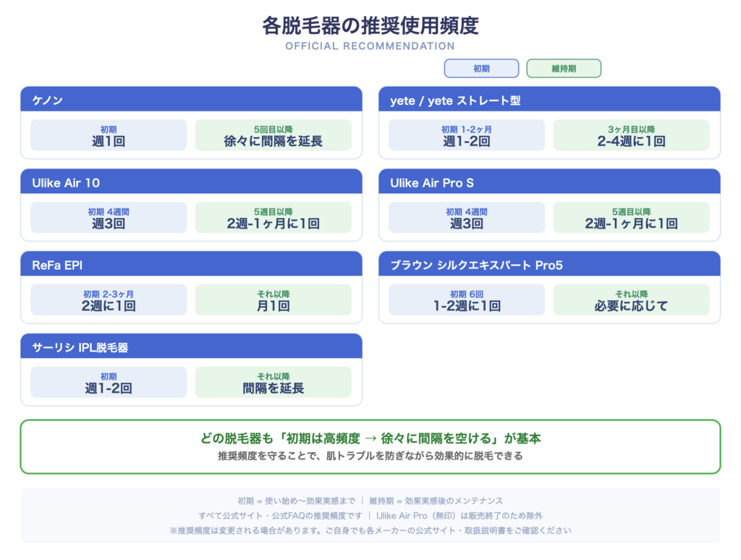Click the 維持期 legend pill
The height and width of the screenshot is (560, 741).
coord(564,69)
